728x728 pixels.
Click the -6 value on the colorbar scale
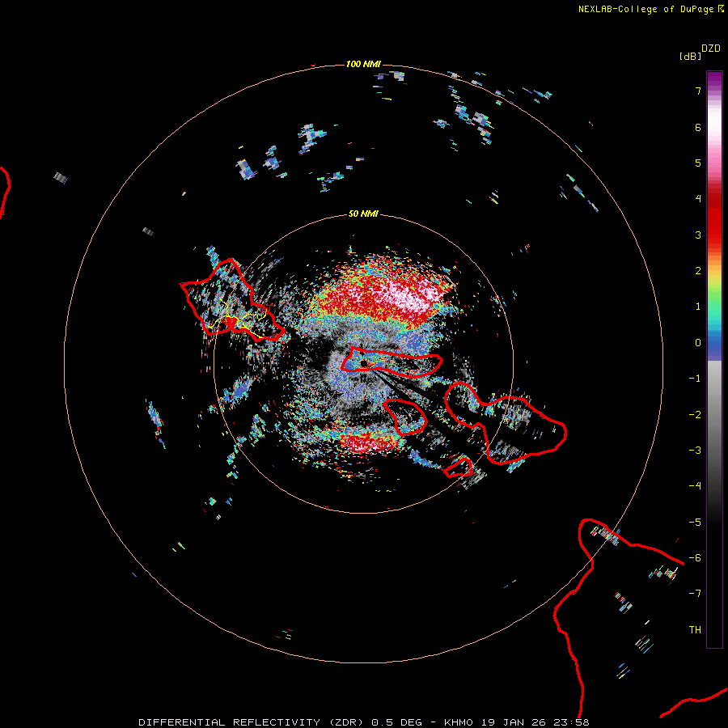tap(695, 558)
